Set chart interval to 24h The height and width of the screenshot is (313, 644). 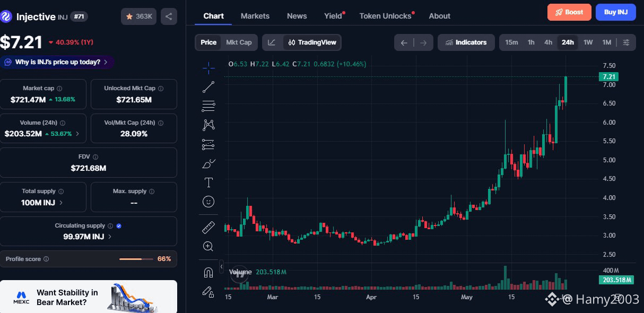[568, 42]
